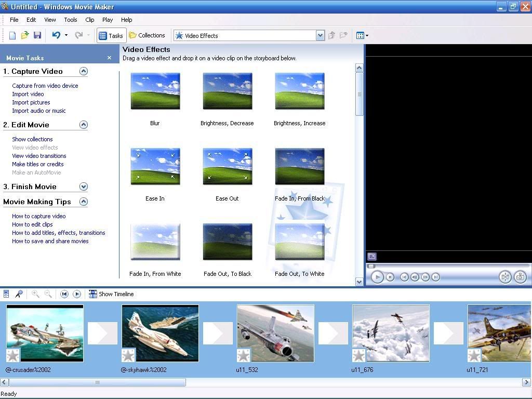Image resolution: width=532 pixels, height=399 pixels.
Task: Click the preview monitor Play button
Action: (x=377, y=277)
